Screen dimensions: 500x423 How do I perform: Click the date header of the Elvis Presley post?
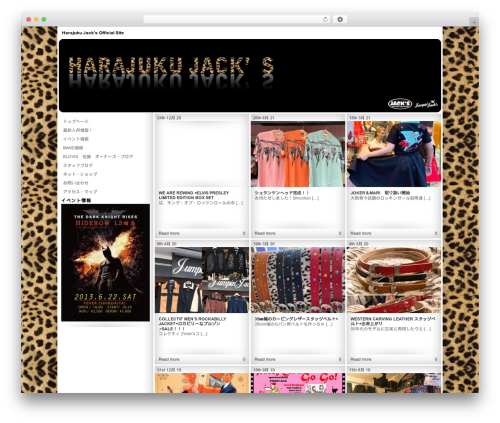tap(169, 118)
